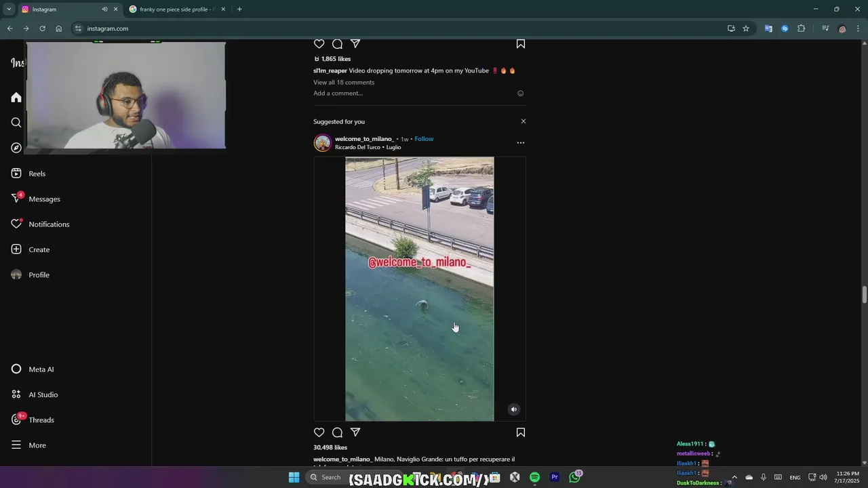The height and width of the screenshot is (488, 868).
Task: Share the sl1m_reaper post
Action: click(355, 44)
